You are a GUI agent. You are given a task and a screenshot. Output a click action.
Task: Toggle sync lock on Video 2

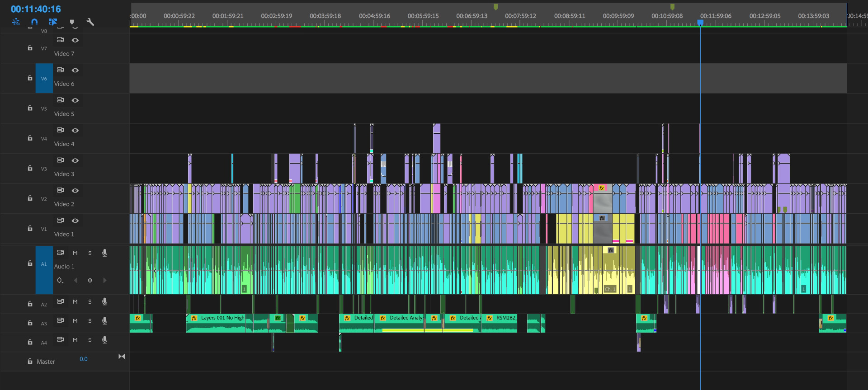61,190
